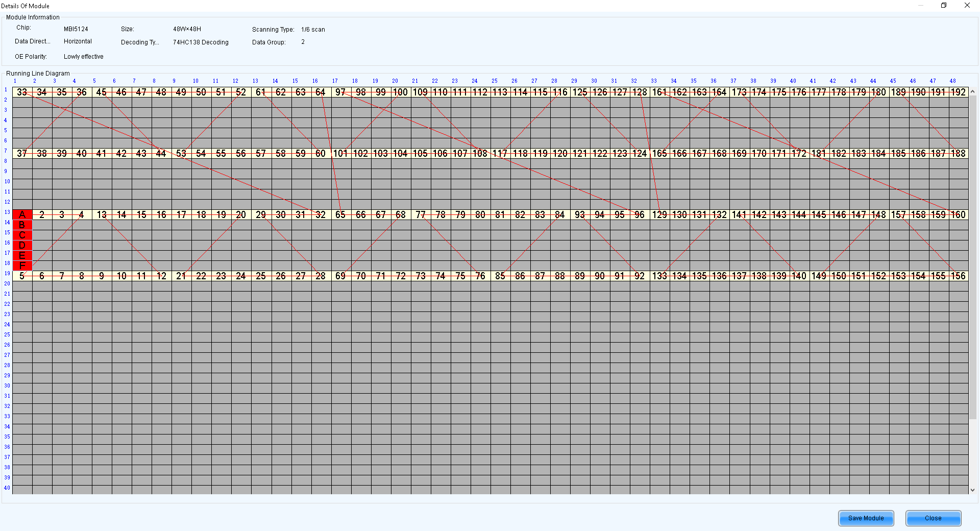Select red cell D in the diagram

coord(22,245)
